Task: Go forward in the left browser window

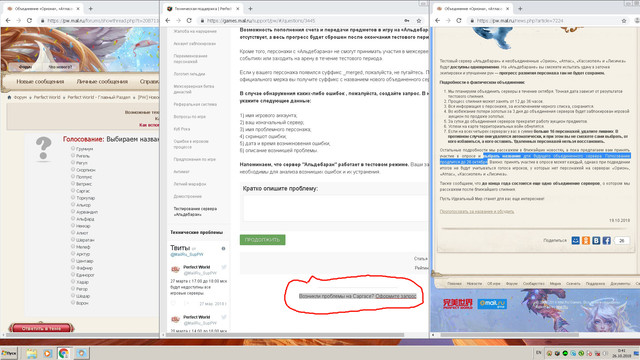Action: coord(19,20)
